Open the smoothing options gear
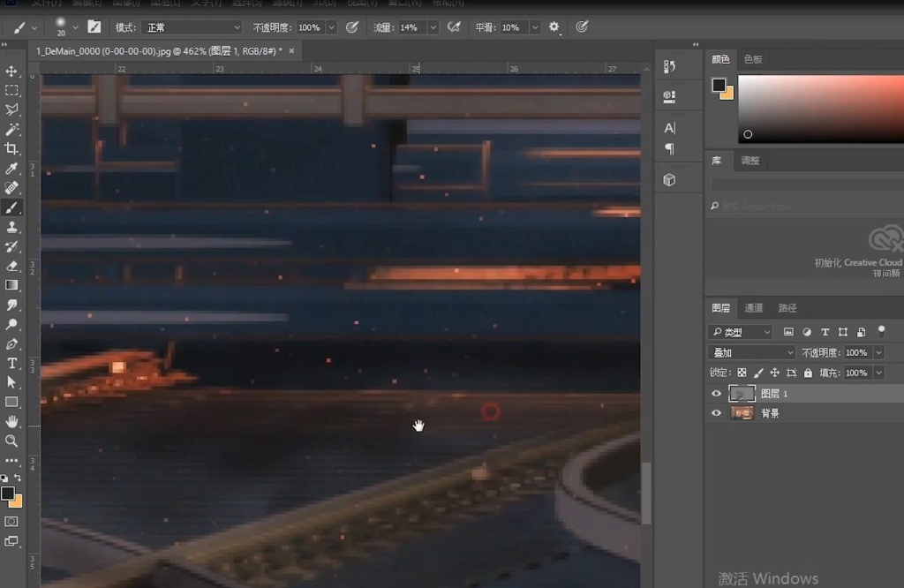Image resolution: width=904 pixels, height=588 pixels. coord(554,27)
